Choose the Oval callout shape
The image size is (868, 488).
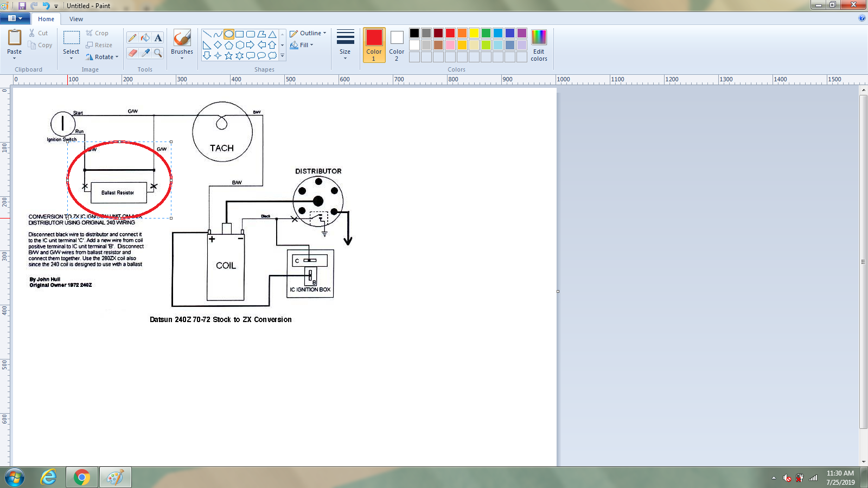[261, 55]
